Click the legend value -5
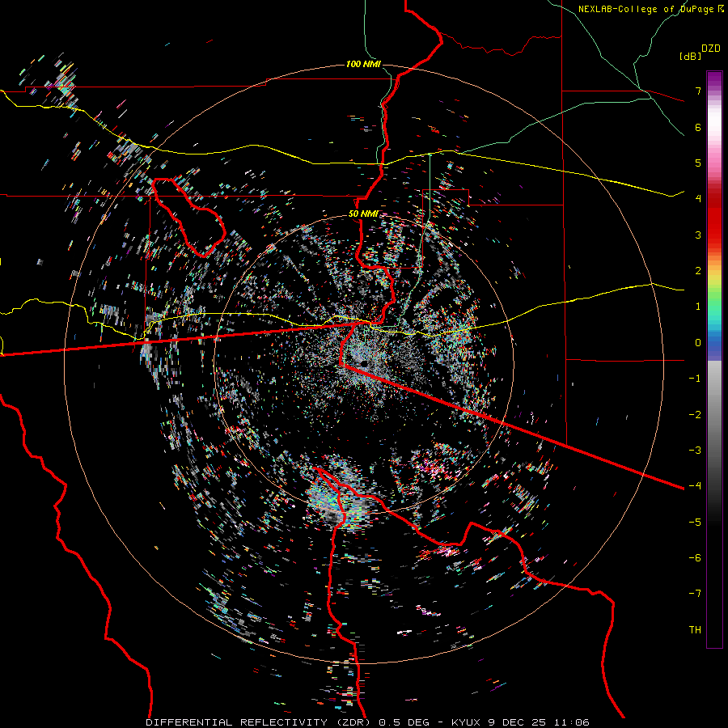Screen dimensions: 728x728 click(x=695, y=523)
